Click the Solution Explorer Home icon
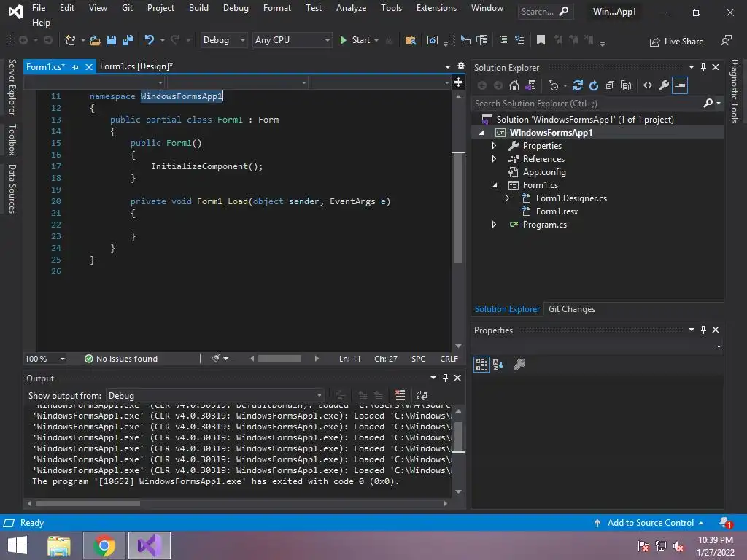Viewport: 747px width, 560px height. pos(514,85)
